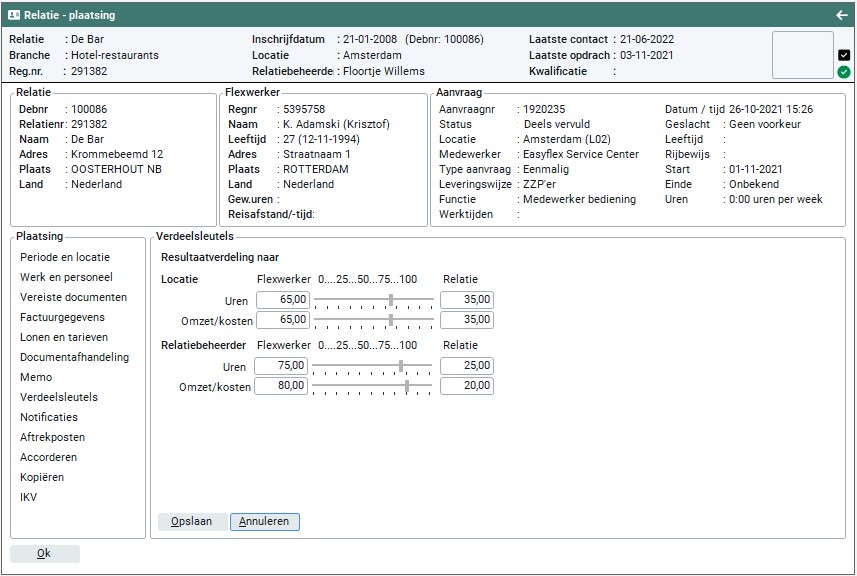Select Lonen en tarieven in Plaatsing menu
This screenshot has height=576, width=857.
click(x=64, y=337)
